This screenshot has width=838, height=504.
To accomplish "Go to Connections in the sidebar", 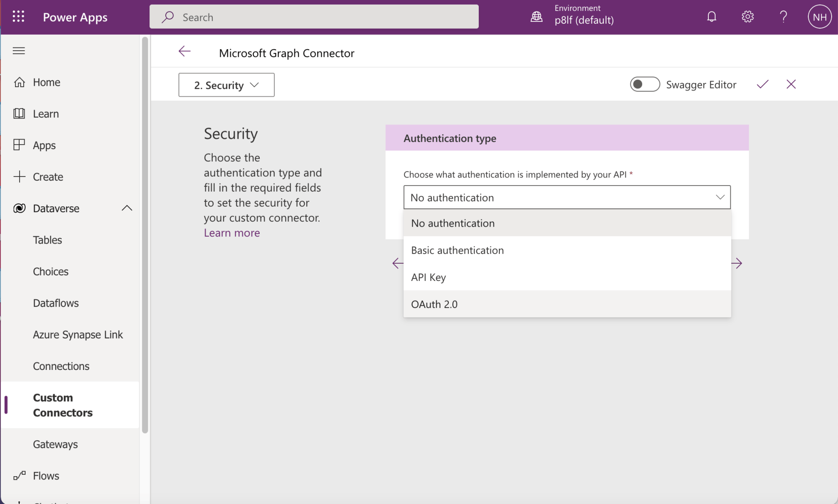I will [61, 366].
